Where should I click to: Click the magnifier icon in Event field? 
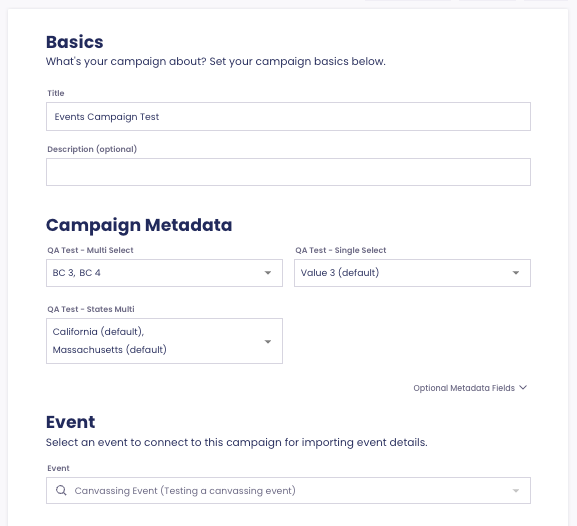coord(61,490)
